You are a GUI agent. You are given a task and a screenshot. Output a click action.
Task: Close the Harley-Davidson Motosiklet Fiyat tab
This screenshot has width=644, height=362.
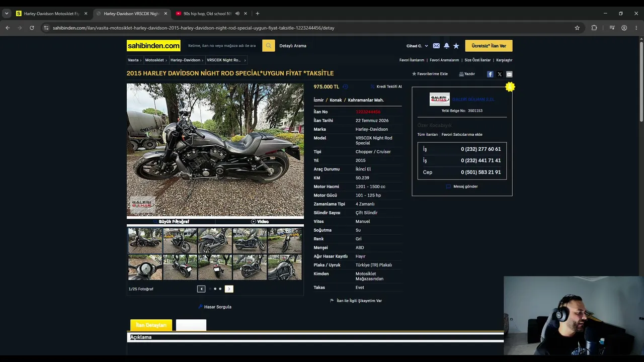click(x=86, y=14)
